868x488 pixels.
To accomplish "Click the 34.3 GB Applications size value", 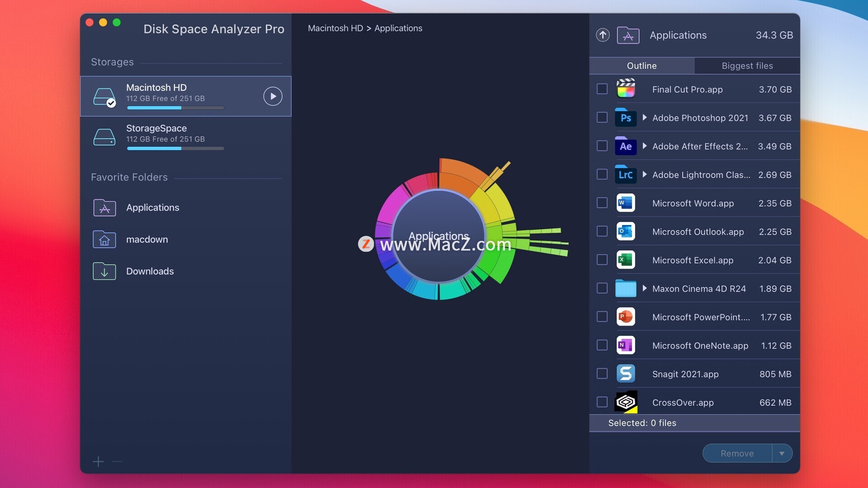I will [774, 35].
